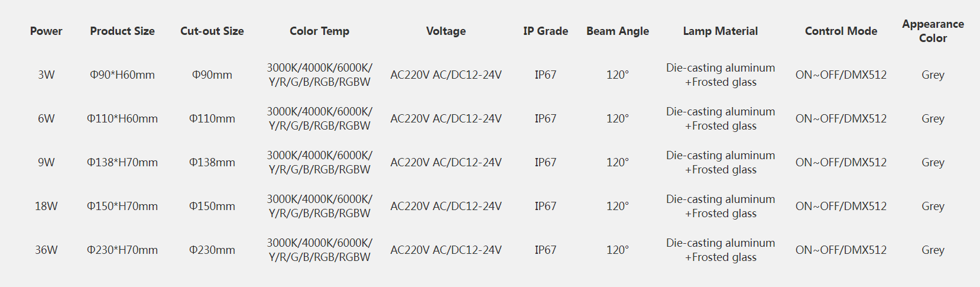Click the Control Mode column header
Viewport: 980px width, 287px height.
point(841,31)
